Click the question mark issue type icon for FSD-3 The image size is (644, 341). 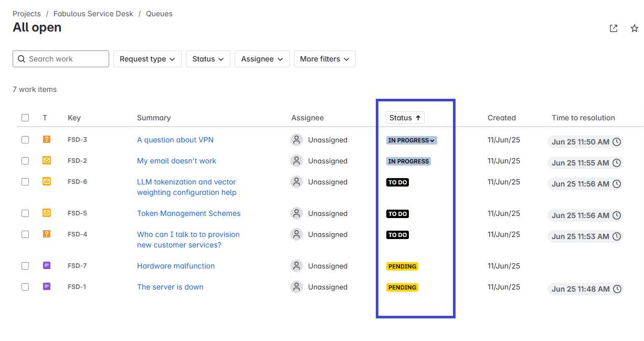pos(46,139)
